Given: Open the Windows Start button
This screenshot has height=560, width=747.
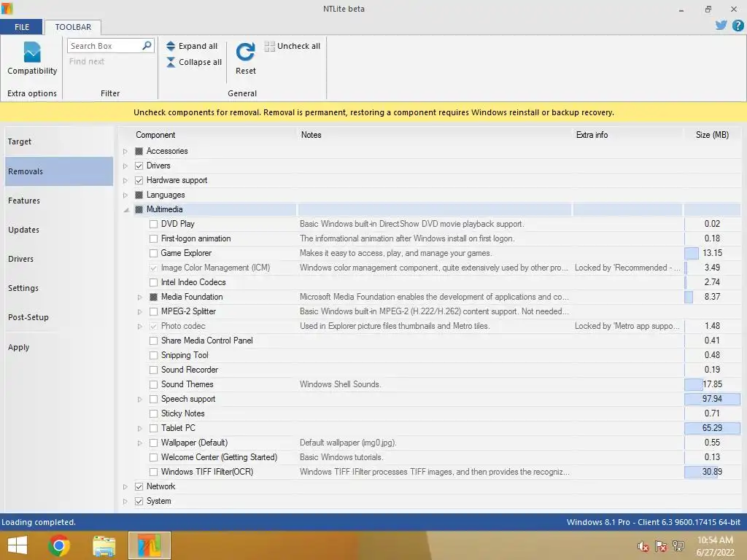Looking at the screenshot, I should (x=18, y=545).
